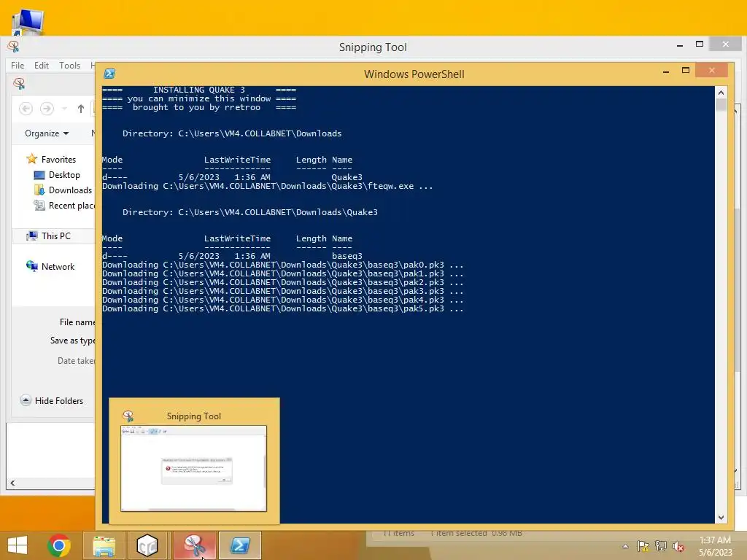Switch to PowerShell taskbar button
The width and height of the screenshot is (747, 560).
240,545
